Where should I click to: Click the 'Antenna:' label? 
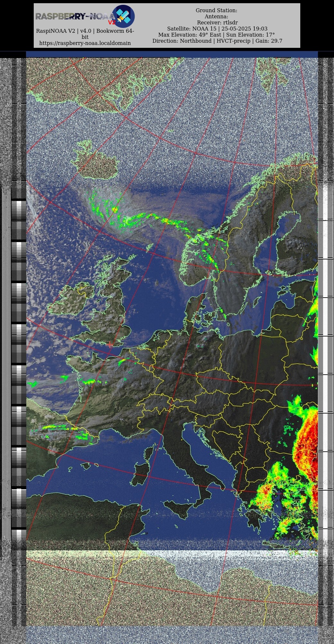pos(216,16)
